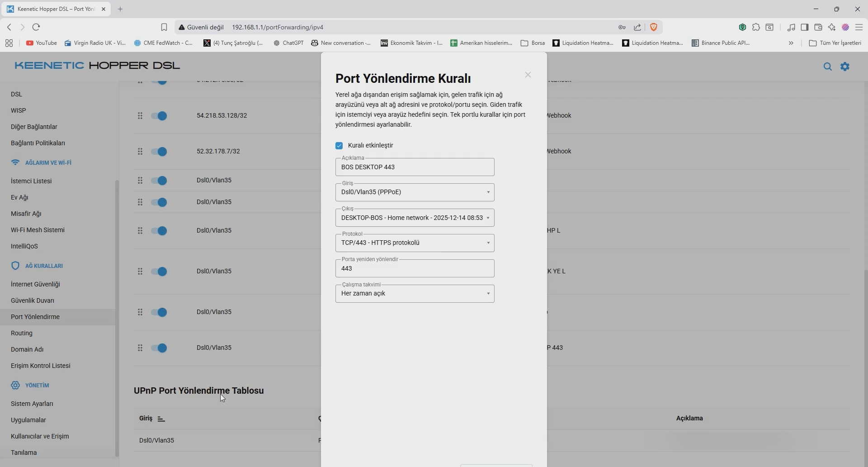Open İstemci Listesi in the sidebar
868x467 pixels.
pyautogui.click(x=31, y=181)
